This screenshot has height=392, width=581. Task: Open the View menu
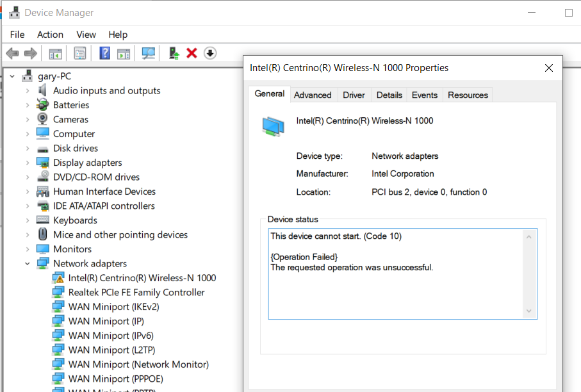(x=86, y=35)
